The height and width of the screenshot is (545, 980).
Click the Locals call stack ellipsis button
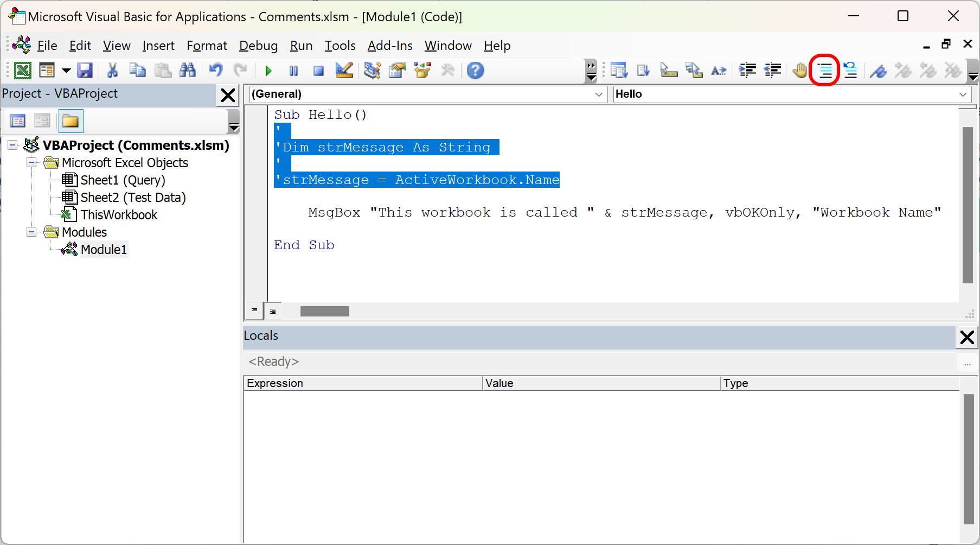click(x=967, y=363)
